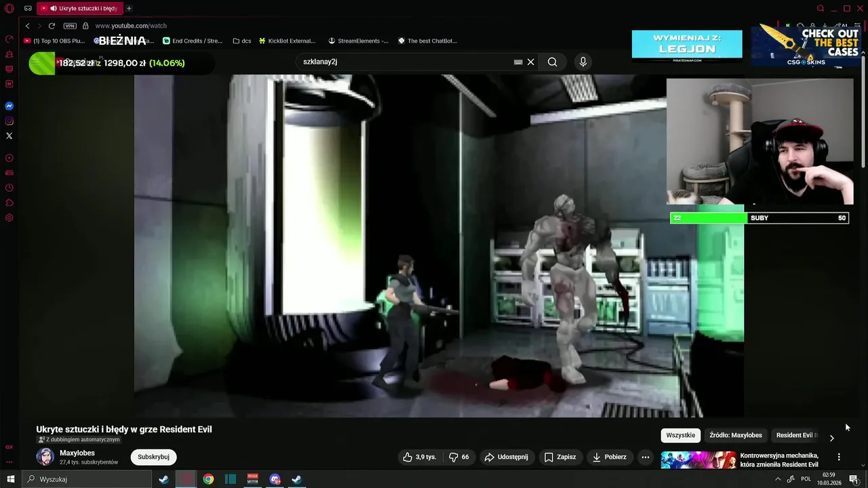
Task: Open Messenger in the sidebar
Action: tap(9, 106)
